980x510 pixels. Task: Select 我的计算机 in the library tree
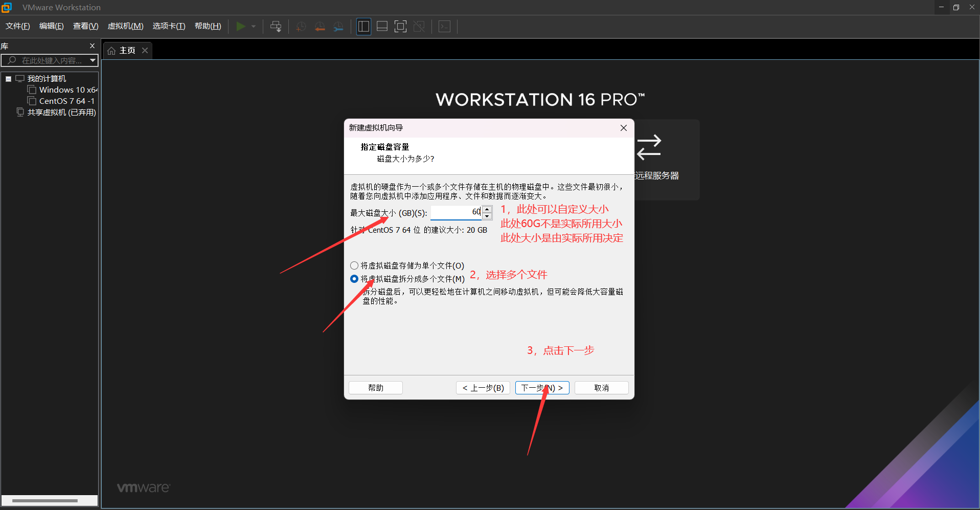pos(47,79)
